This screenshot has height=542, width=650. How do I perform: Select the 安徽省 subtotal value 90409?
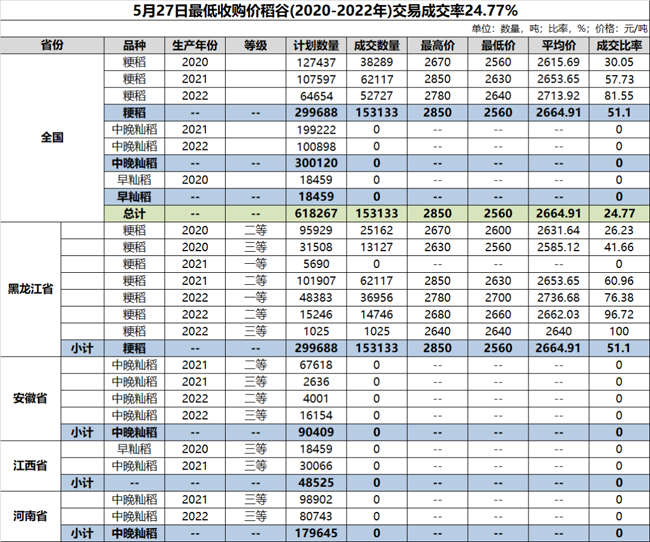tap(319, 432)
